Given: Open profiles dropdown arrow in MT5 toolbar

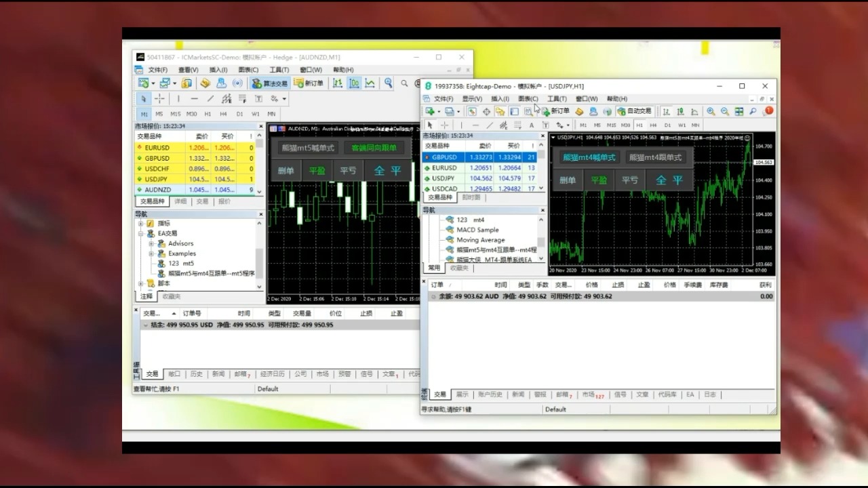Looking at the screenshot, I should pyautogui.click(x=175, y=83).
